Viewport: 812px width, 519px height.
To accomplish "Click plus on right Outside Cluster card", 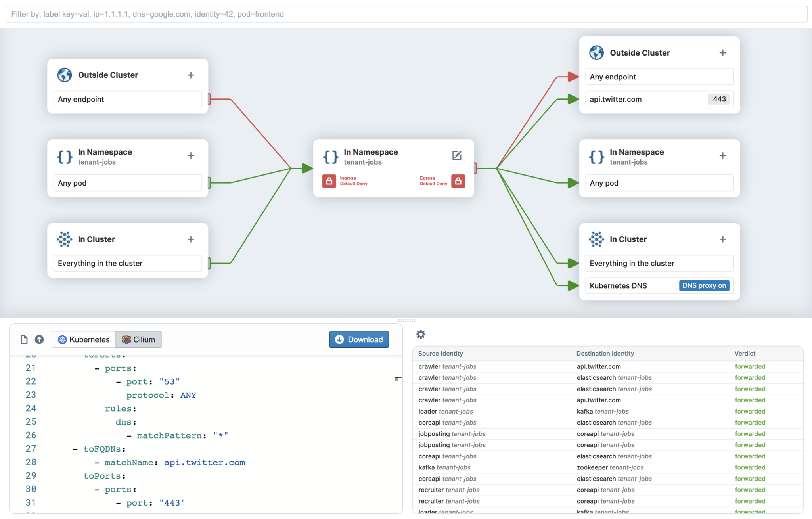I will (722, 53).
